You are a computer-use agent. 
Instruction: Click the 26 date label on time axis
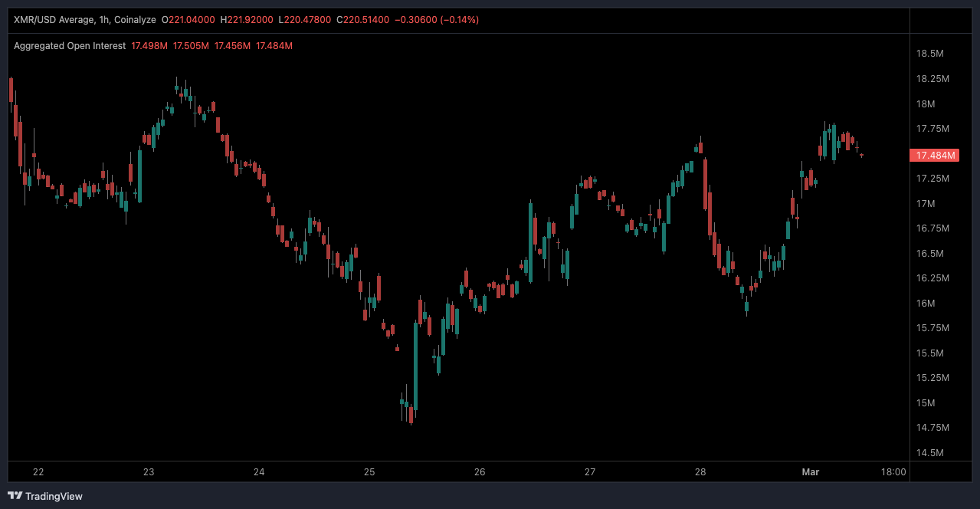[x=480, y=472]
